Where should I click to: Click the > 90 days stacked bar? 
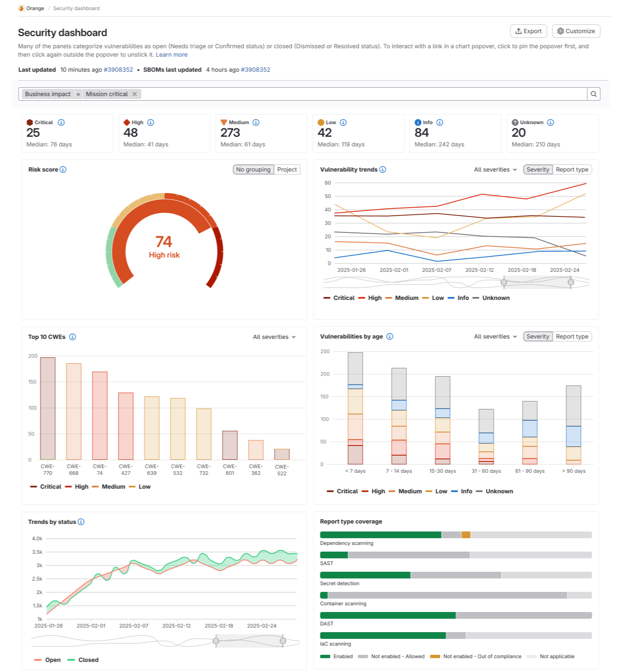tap(574, 425)
